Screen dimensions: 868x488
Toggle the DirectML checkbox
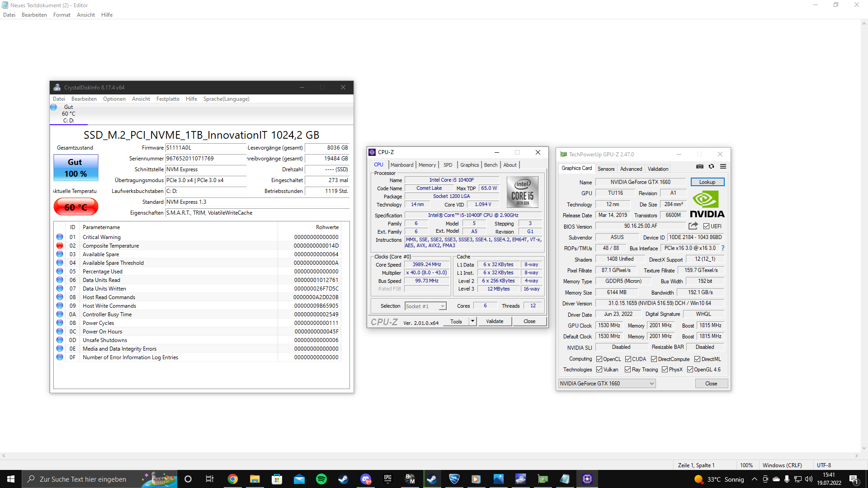[x=698, y=359]
